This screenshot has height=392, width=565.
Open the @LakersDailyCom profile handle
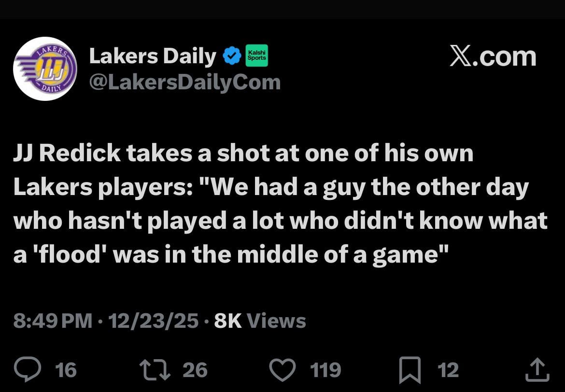[184, 82]
